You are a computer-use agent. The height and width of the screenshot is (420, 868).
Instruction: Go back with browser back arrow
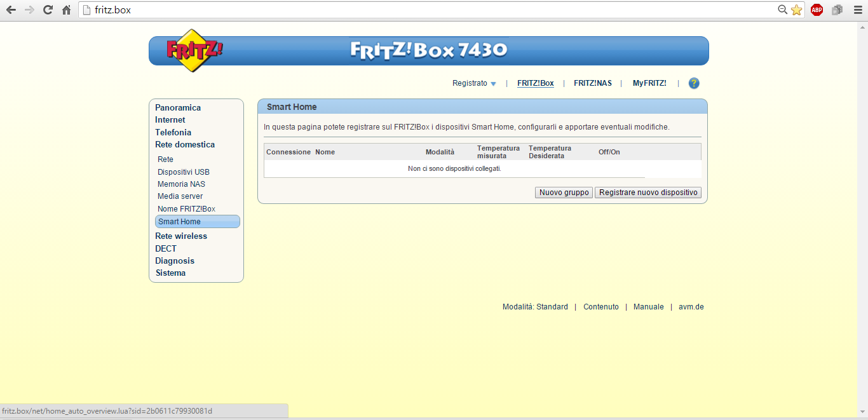[11, 10]
